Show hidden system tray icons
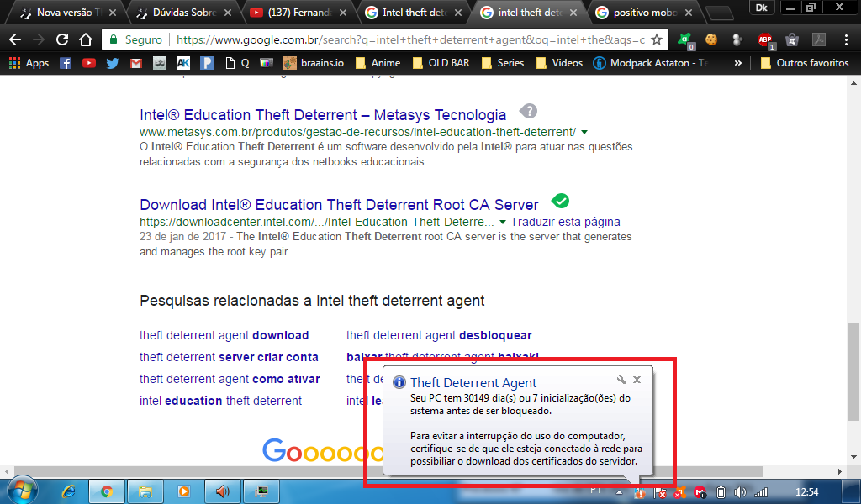This screenshot has height=504, width=861. click(x=619, y=492)
